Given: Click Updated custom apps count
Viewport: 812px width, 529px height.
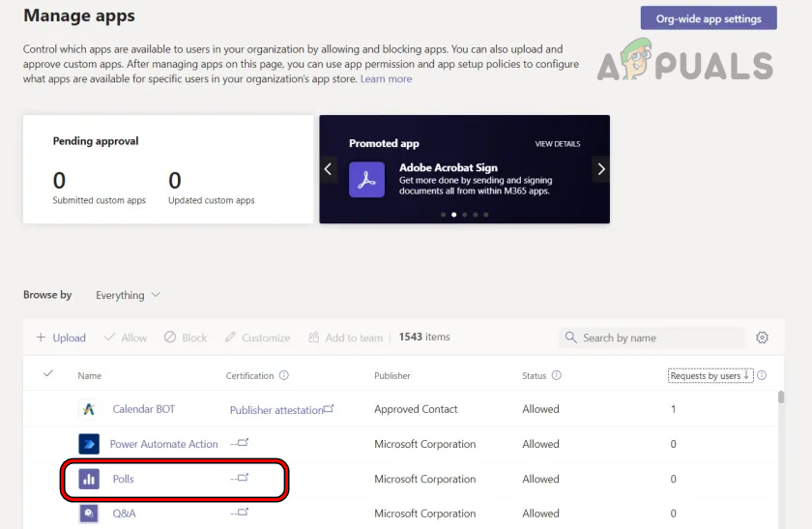Looking at the screenshot, I should [175, 180].
